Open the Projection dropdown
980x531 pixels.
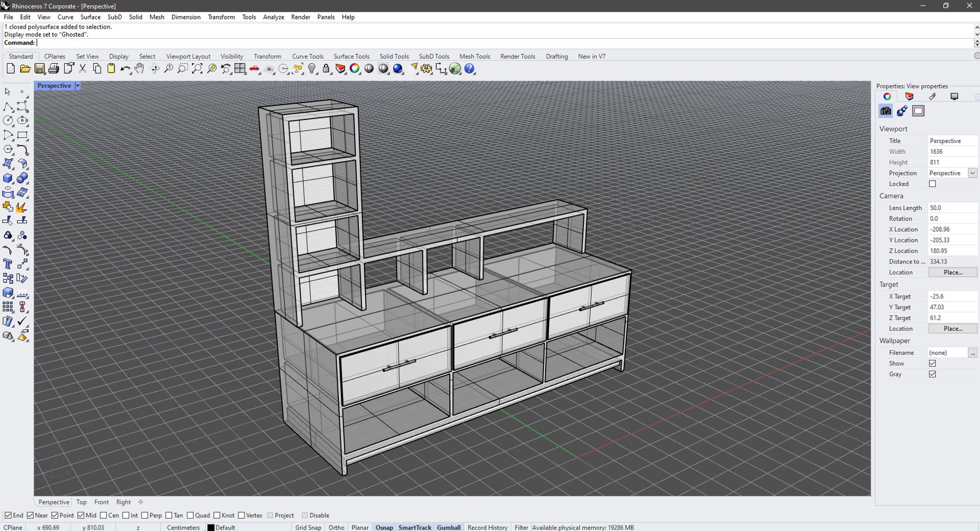[x=972, y=173]
